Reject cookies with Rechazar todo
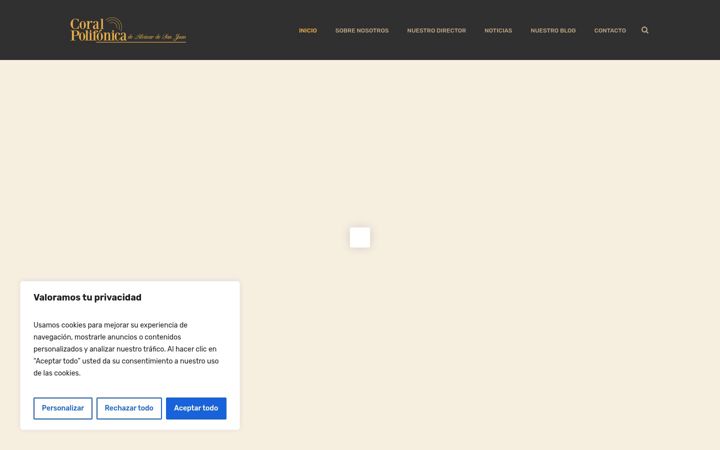This screenshot has height=450, width=720. point(129,408)
